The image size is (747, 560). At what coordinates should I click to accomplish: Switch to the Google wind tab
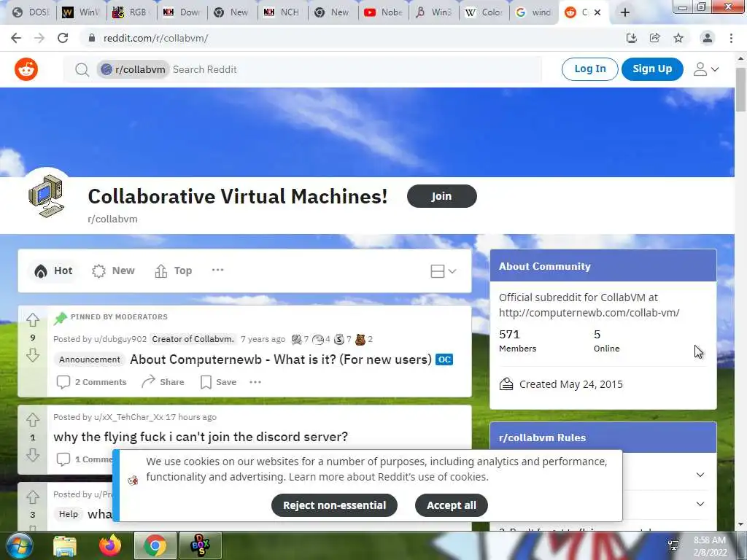[x=535, y=12]
